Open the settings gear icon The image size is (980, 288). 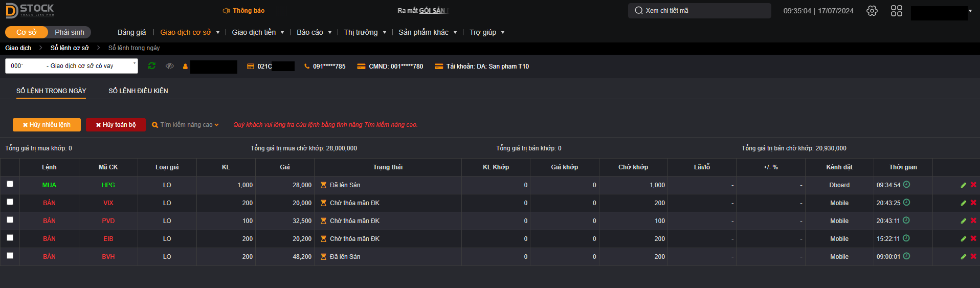[872, 11]
